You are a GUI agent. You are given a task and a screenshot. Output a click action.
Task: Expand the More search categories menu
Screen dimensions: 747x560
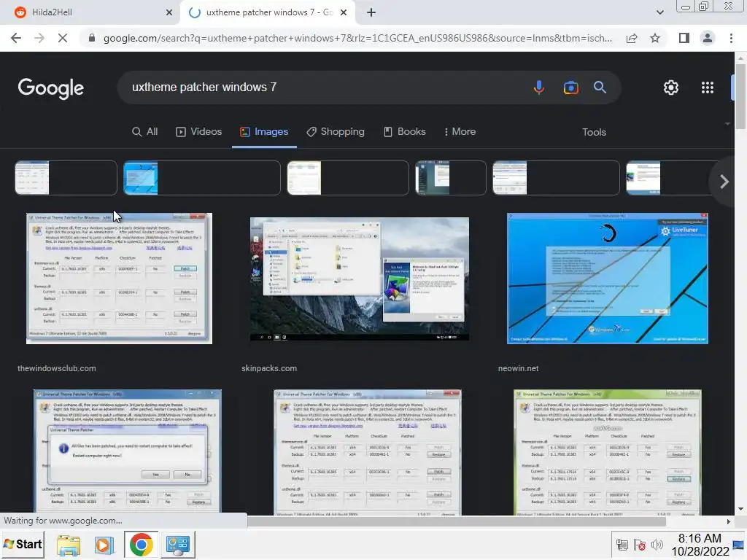[x=460, y=132]
